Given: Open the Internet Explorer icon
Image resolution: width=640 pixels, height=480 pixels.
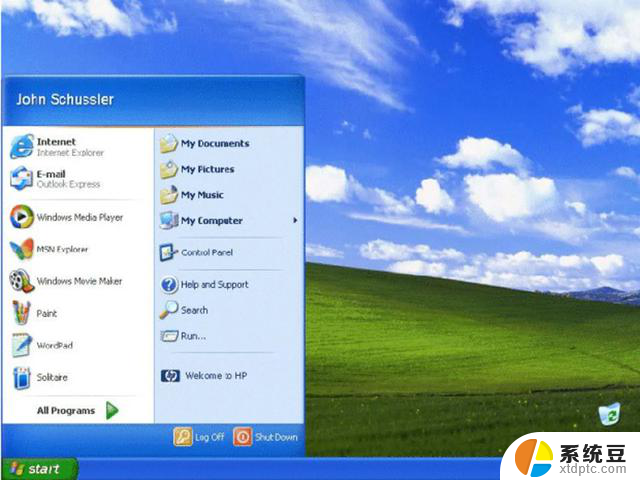Looking at the screenshot, I should pos(22,146).
